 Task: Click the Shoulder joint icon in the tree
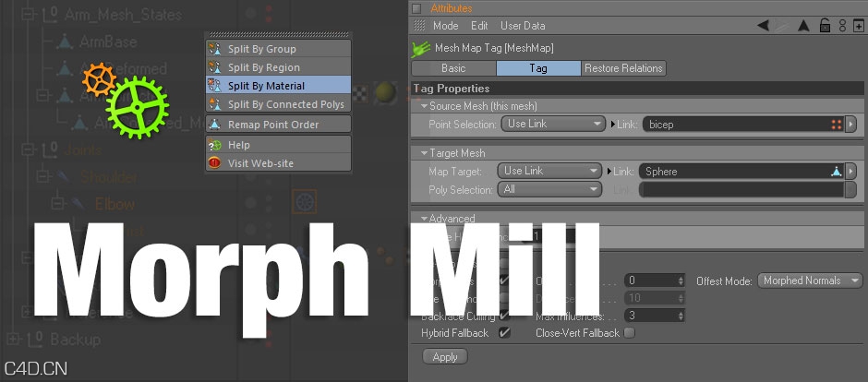[62, 177]
